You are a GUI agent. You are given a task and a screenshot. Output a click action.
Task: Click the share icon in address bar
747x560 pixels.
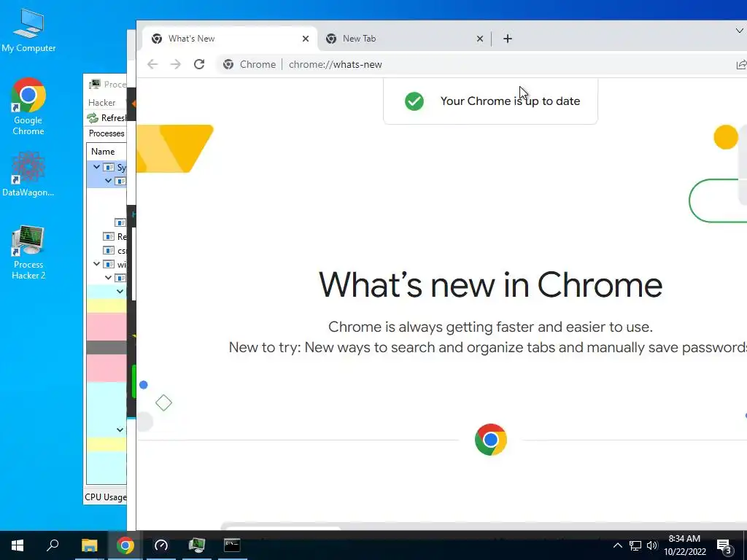point(741,64)
